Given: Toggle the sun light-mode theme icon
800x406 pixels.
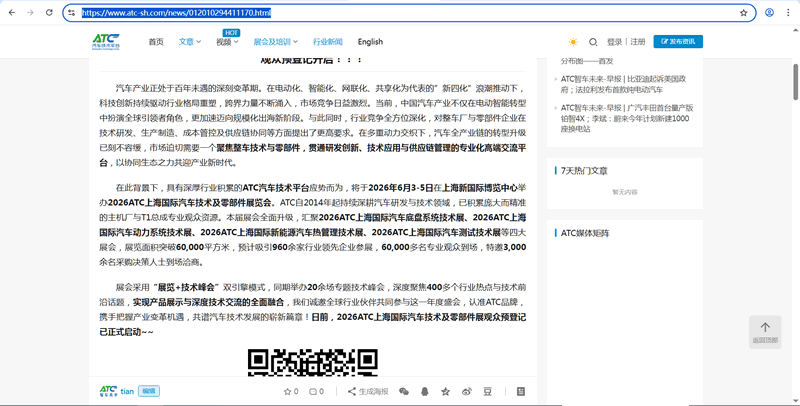Looking at the screenshot, I should [573, 42].
